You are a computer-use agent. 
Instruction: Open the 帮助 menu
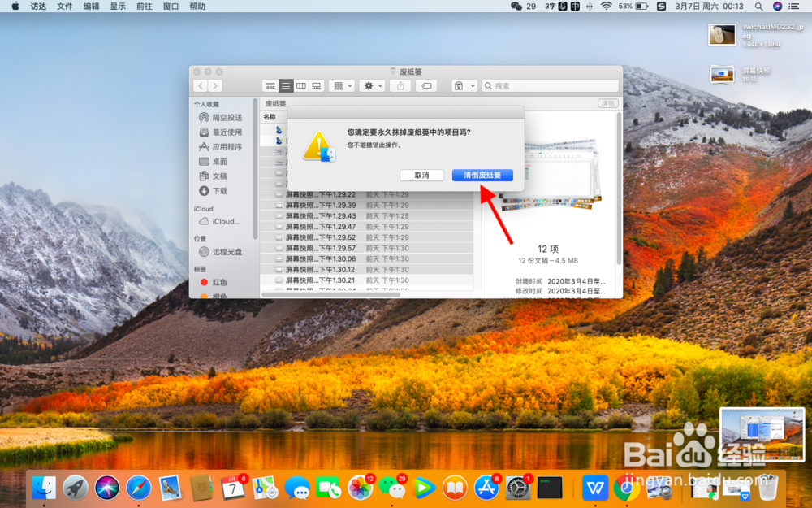pos(197,7)
